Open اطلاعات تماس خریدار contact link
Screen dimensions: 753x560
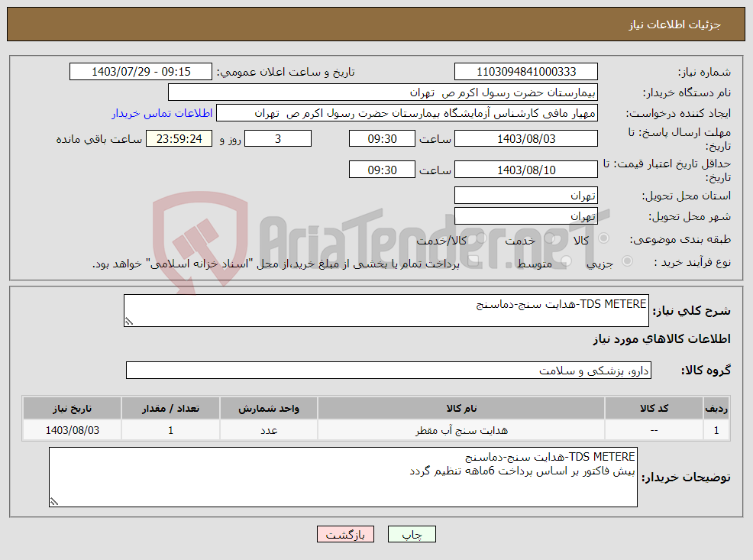click(162, 113)
